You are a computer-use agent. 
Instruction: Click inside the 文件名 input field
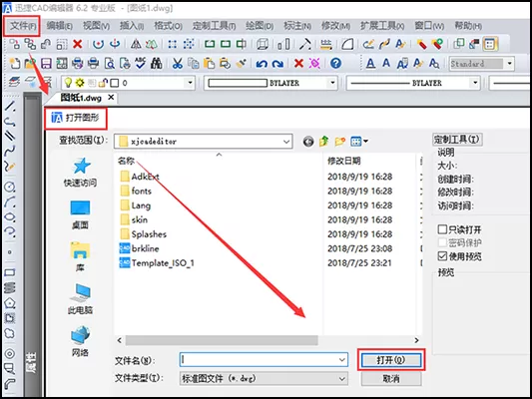tap(259, 360)
